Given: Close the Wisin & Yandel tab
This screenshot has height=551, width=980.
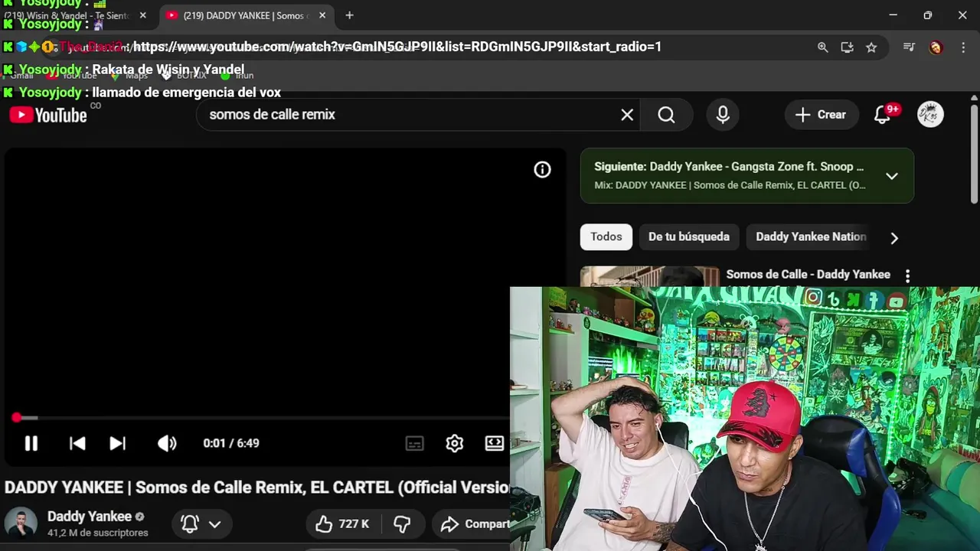Looking at the screenshot, I should coord(142,15).
